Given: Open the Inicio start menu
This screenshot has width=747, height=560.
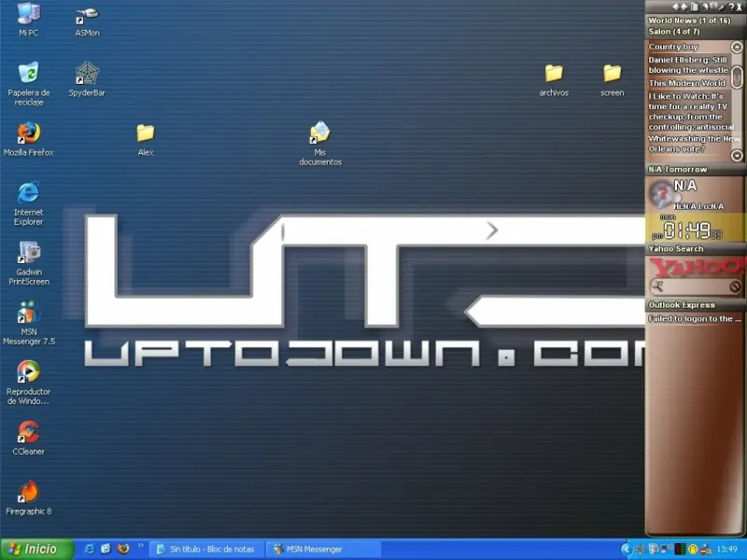Looking at the screenshot, I should pos(37,549).
